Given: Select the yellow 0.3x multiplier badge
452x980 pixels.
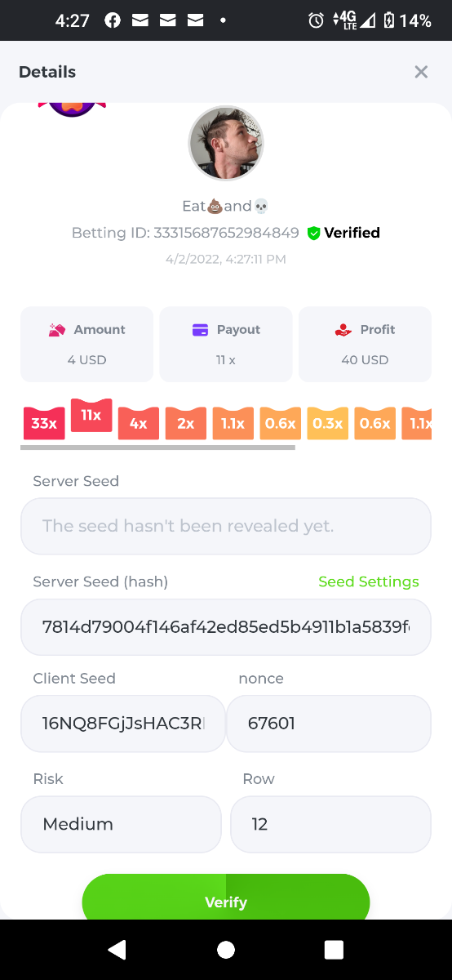Looking at the screenshot, I should 328,423.
